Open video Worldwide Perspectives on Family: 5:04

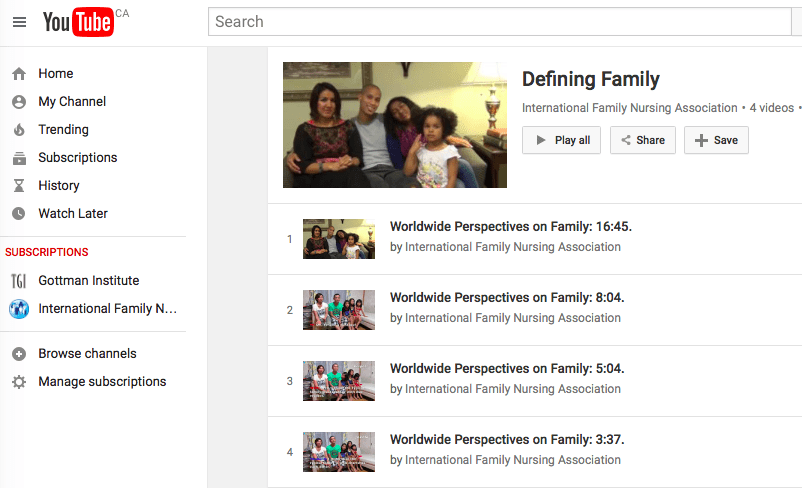506,369
